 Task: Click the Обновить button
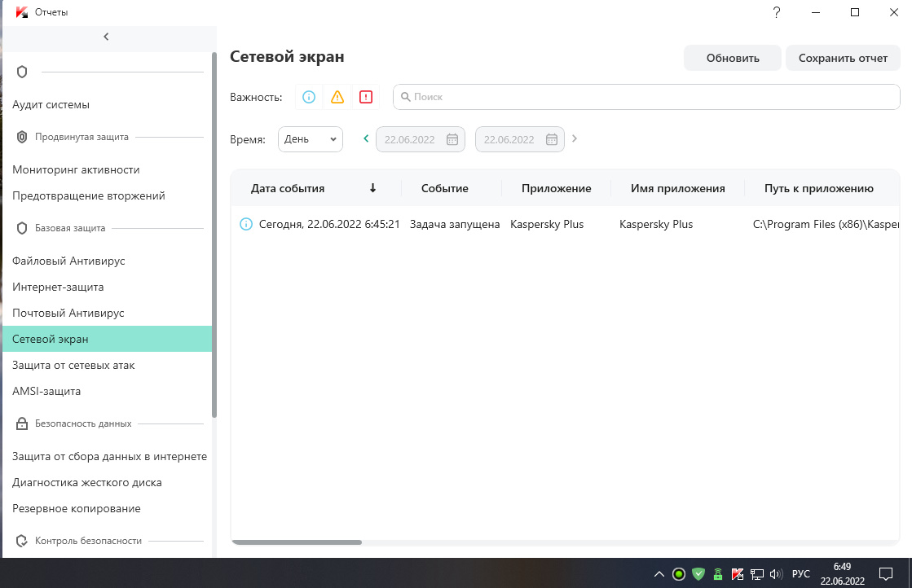[x=733, y=58]
